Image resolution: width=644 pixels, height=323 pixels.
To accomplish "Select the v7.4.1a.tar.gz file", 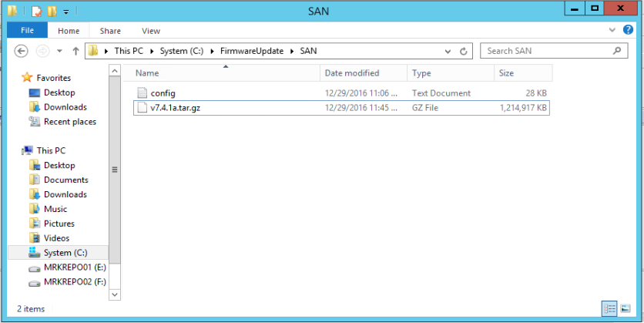I will tap(341, 108).
